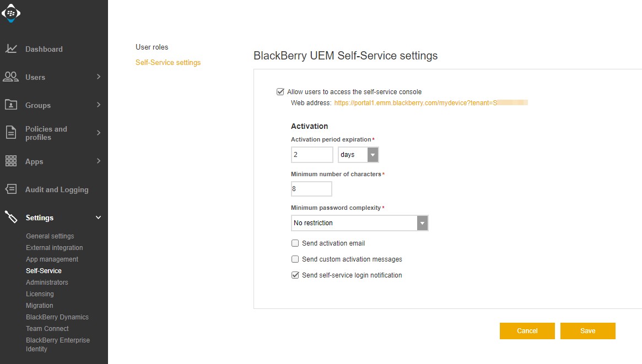
Task: Open the self-service portal web address link
Action: pyautogui.click(x=413, y=103)
